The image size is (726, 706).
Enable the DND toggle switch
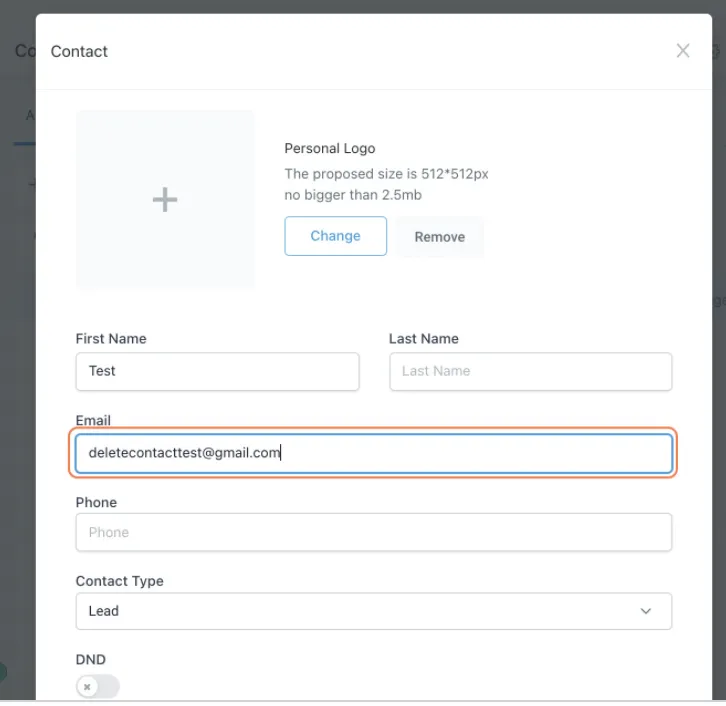click(x=98, y=687)
